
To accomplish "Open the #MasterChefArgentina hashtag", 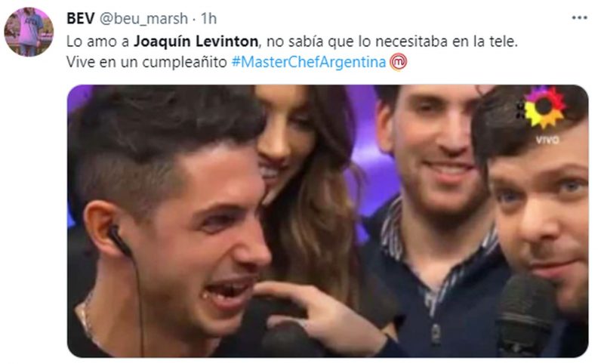I will tap(309, 62).
